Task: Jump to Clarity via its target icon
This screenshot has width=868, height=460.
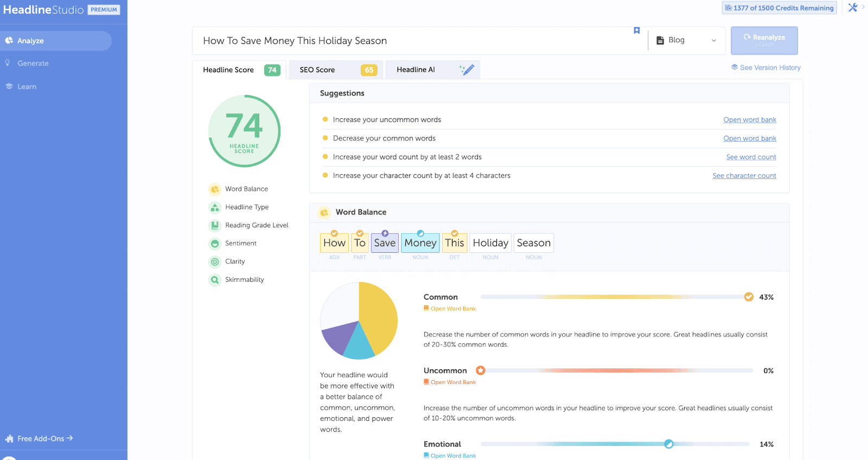Action: [215, 262]
